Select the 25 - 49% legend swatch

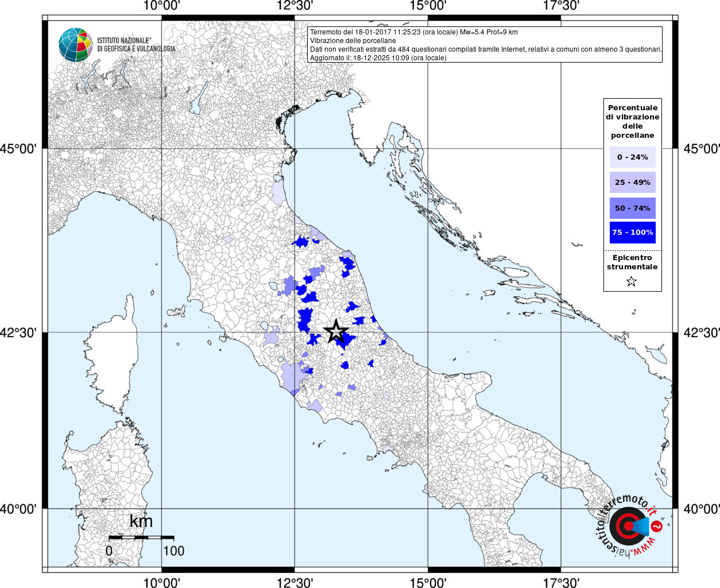pos(633,182)
